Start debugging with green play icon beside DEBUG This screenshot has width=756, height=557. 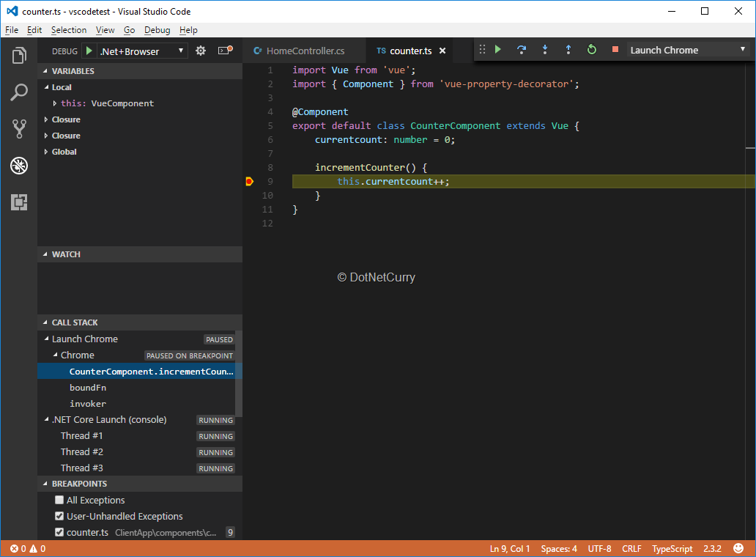click(89, 51)
